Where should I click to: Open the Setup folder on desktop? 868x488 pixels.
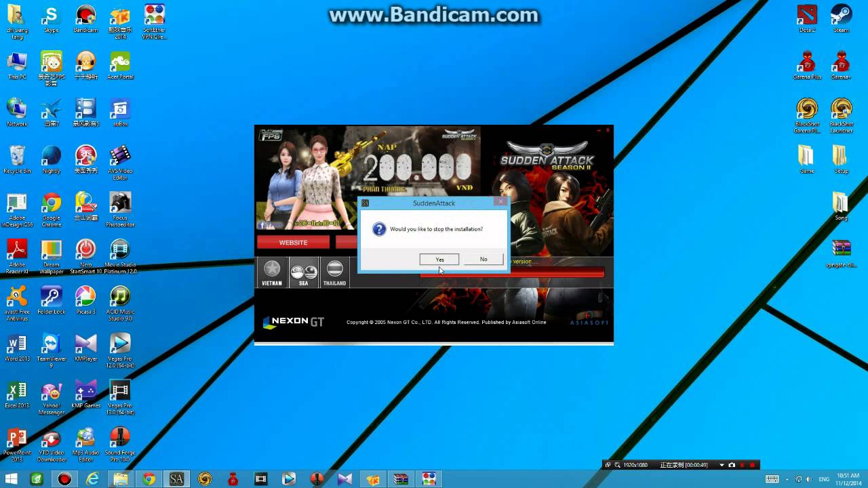tap(841, 160)
